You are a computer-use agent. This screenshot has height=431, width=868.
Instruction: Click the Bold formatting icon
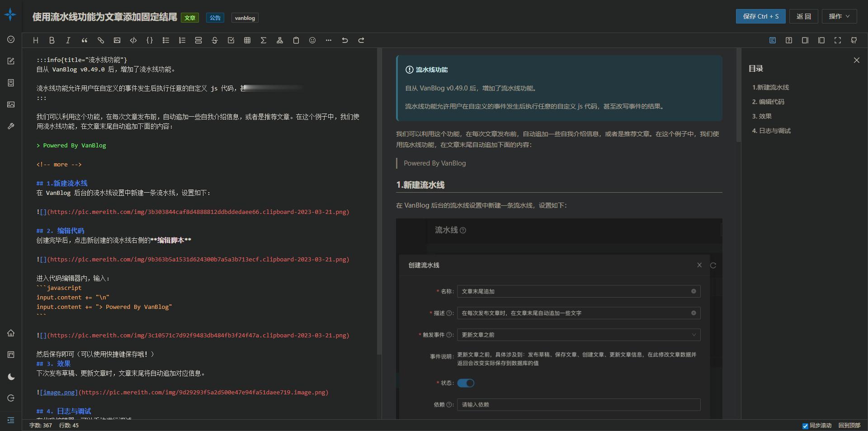(x=52, y=40)
